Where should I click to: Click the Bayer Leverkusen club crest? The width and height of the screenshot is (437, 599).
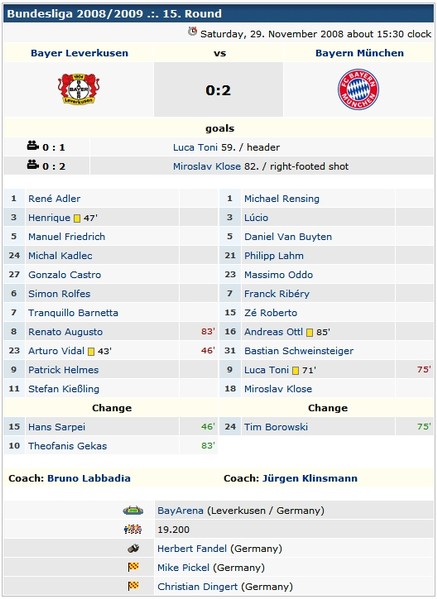click(79, 89)
